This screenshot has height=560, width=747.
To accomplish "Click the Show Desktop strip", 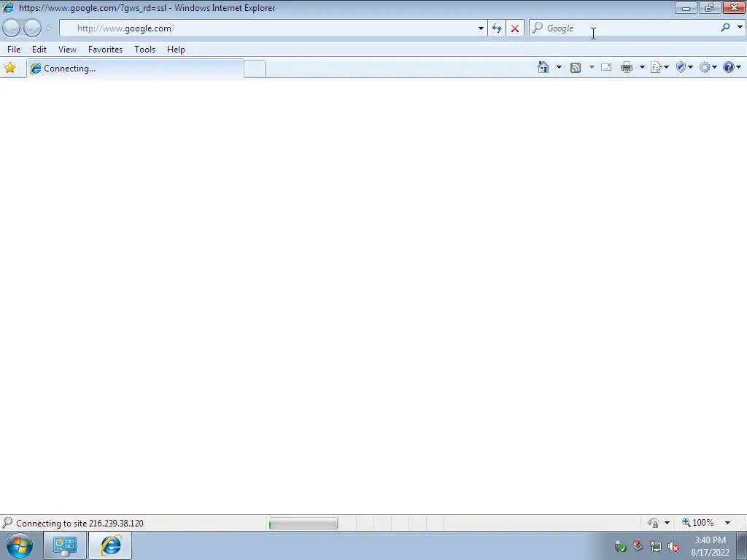I will coord(742,545).
